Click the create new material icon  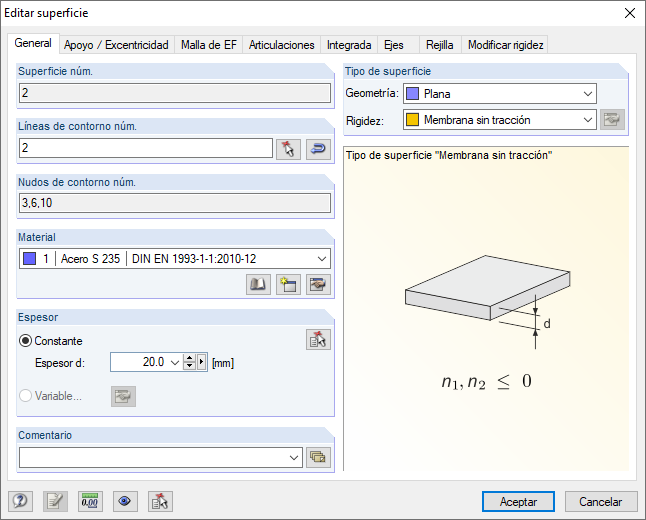[288, 285]
